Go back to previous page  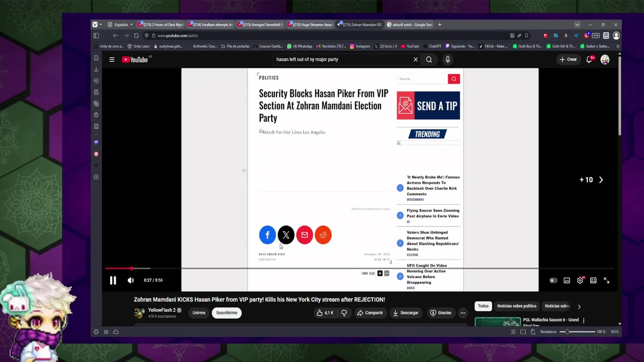click(x=116, y=36)
